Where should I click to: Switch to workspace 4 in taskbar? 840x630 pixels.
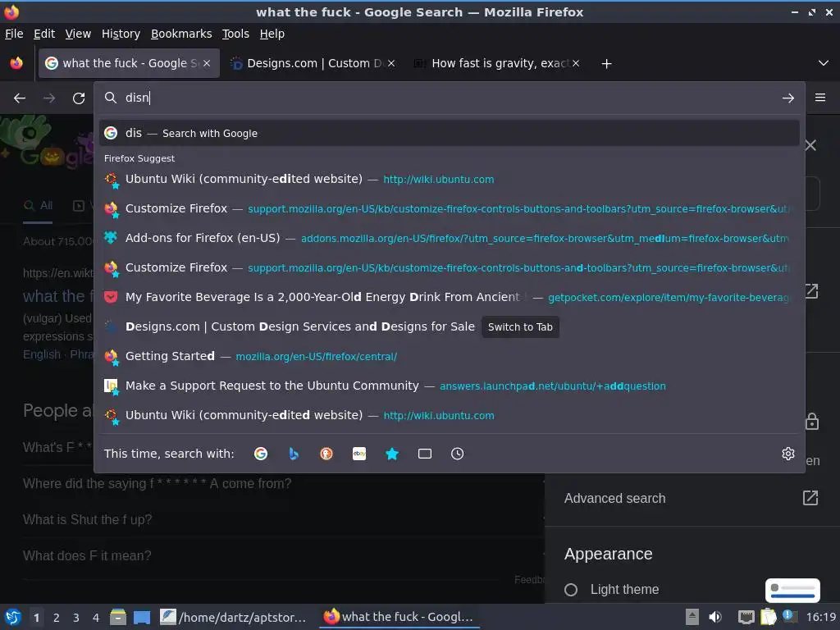pyautogui.click(x=96, y=618)
